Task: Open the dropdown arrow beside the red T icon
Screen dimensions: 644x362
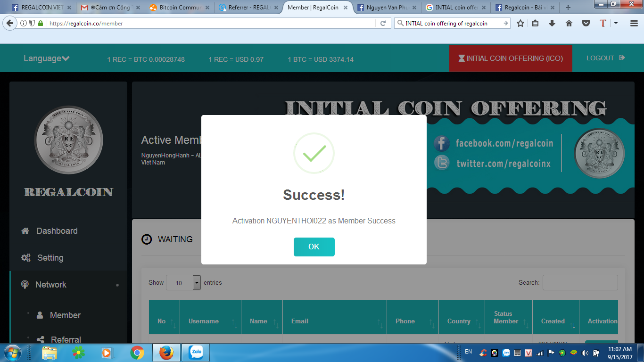Action: 616,23
